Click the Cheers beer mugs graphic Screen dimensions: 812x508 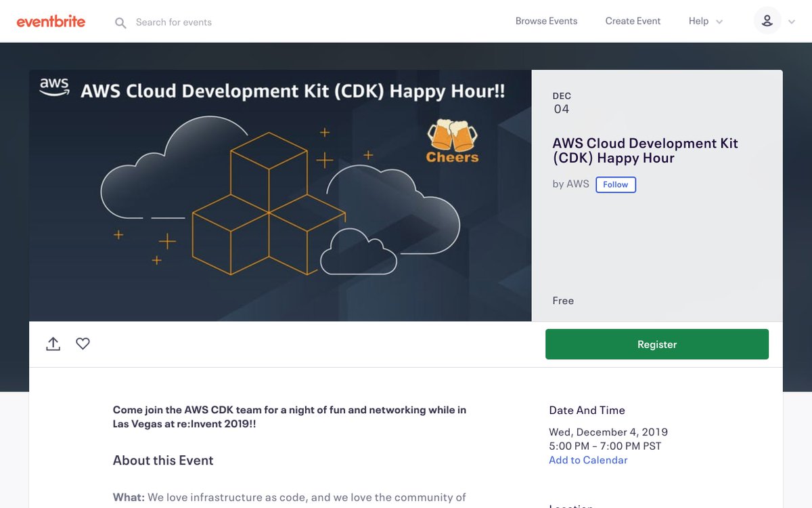(452, 142)
